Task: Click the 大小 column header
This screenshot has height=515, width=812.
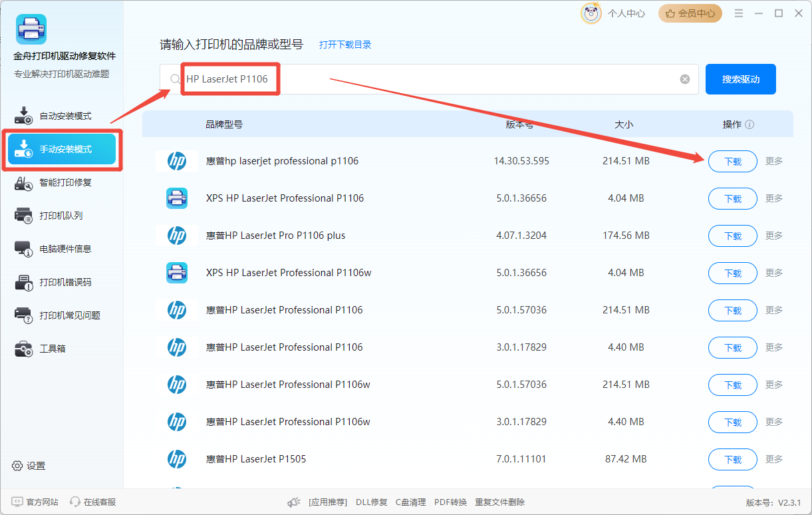Action: 624,124
